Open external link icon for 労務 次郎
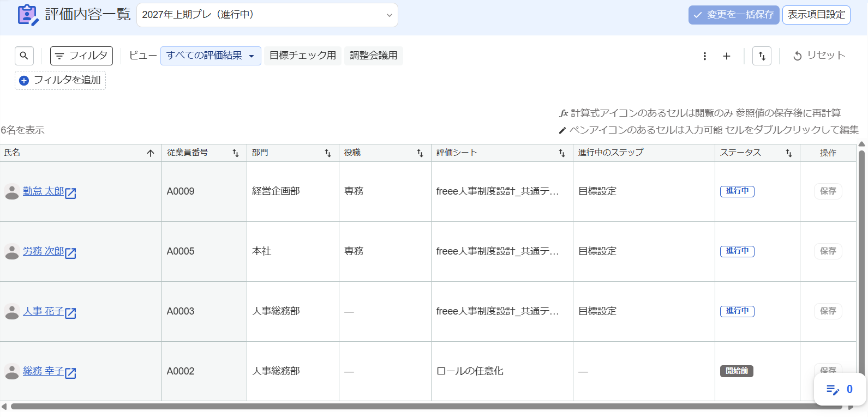The height and width of the screenshot is (417, 868). click(x=70, y=253)
